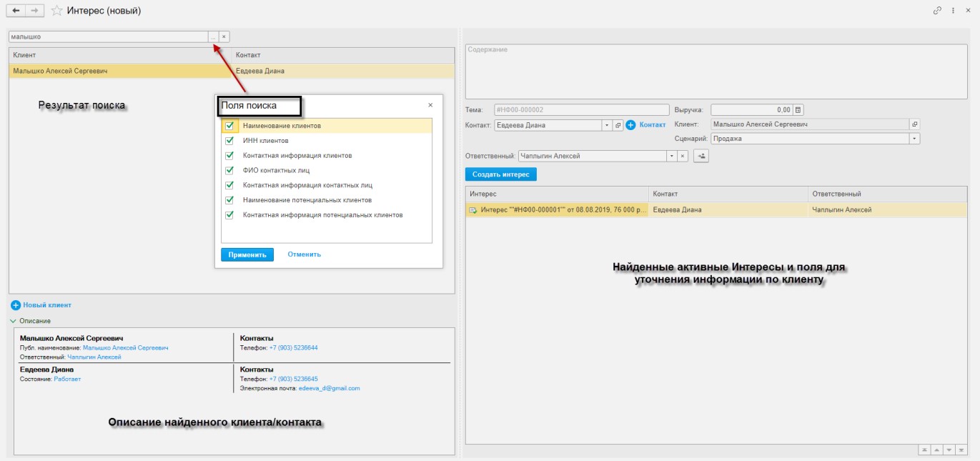This screenshot has width=980, height=461.
Task: Click the back navigation arrow
Action: click(16, 11)
